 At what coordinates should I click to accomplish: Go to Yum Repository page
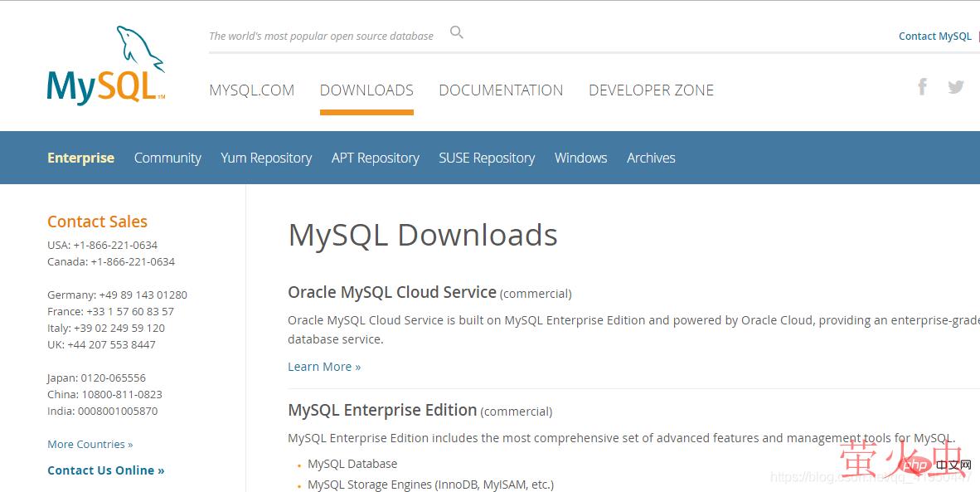(266, 158)
